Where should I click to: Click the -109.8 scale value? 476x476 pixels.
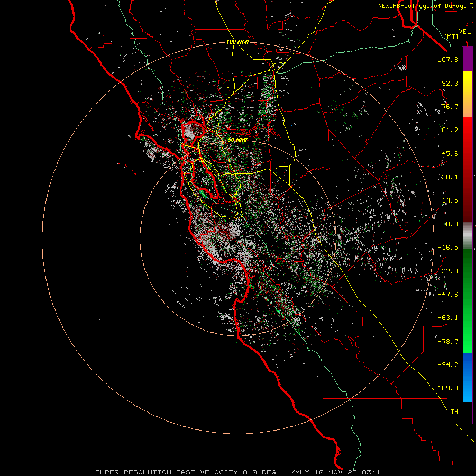point(446,388)
